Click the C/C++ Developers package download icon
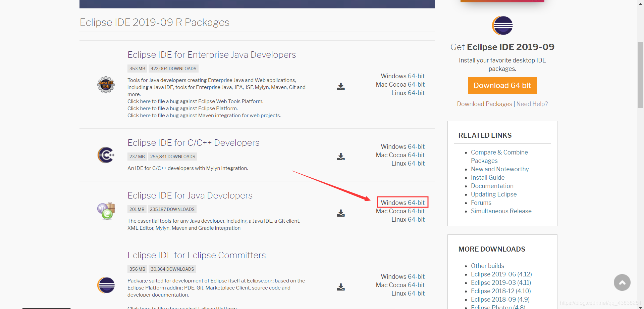This screenshot has height=309, width=644. 341,157
